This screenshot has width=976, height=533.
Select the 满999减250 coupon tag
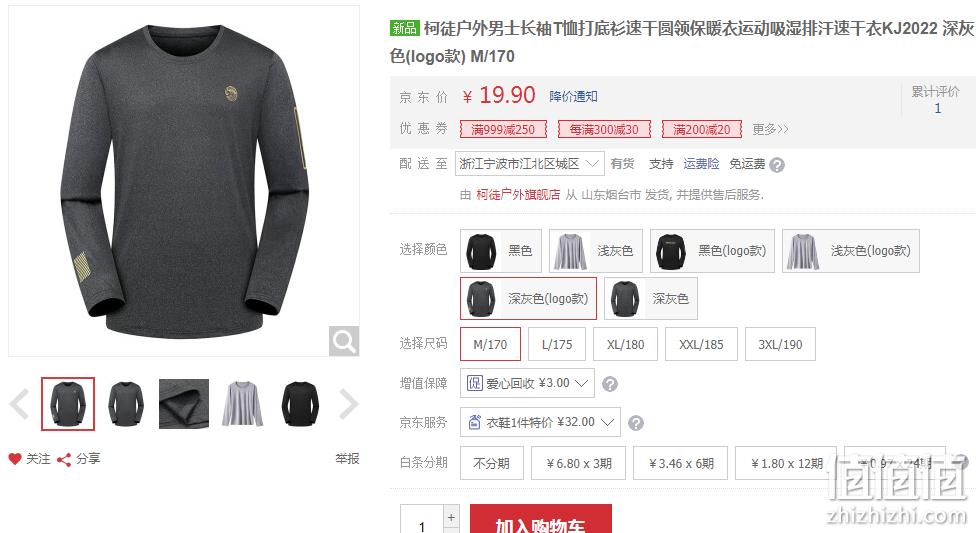coord(503,130)
